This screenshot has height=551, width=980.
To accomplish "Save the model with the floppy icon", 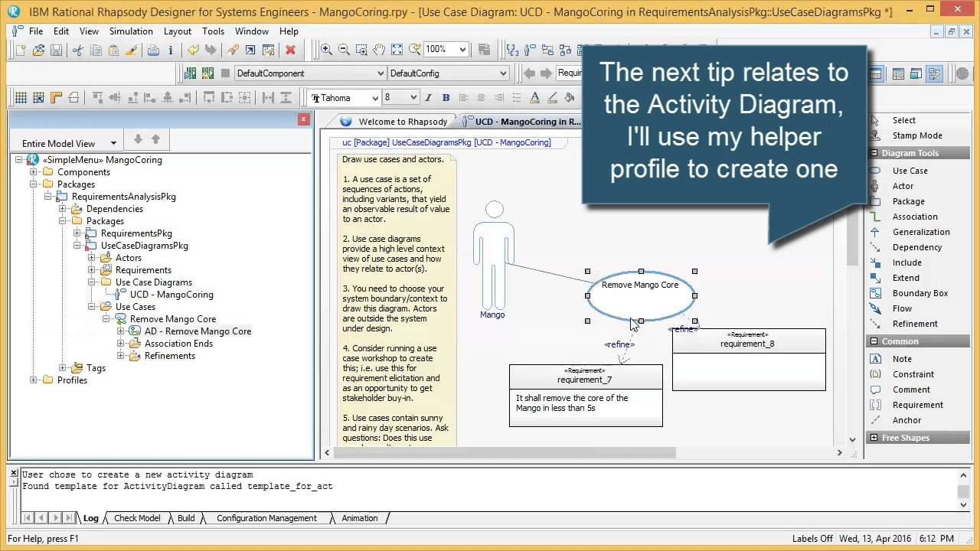I will coord(56,50).
